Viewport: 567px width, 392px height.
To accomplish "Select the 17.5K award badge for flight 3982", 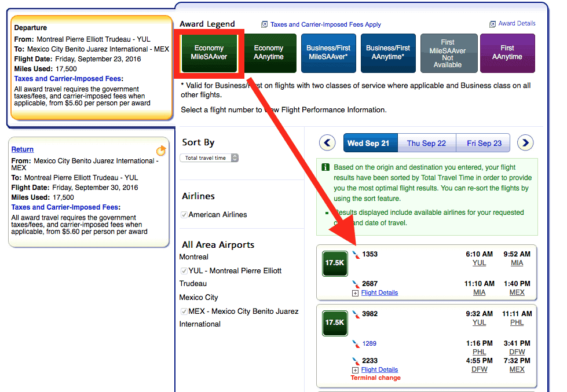I will click(x=334, y=323).
